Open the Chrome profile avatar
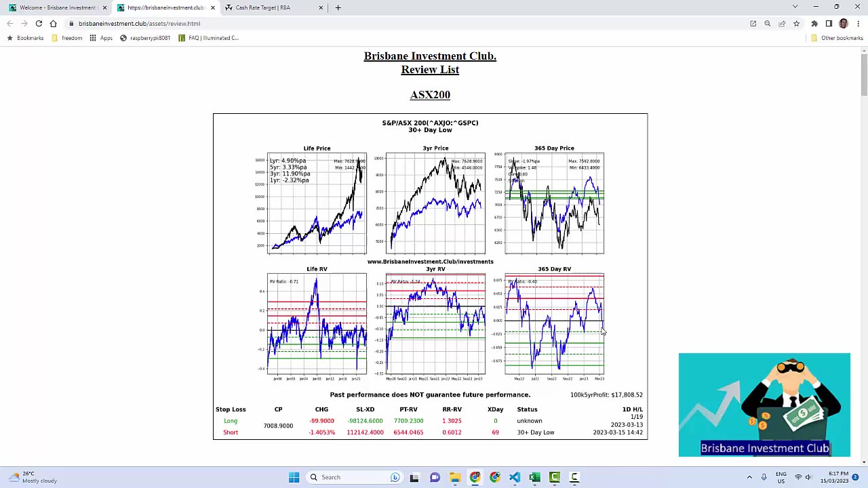This screenshot has width=868, height=488. [844, 24]
